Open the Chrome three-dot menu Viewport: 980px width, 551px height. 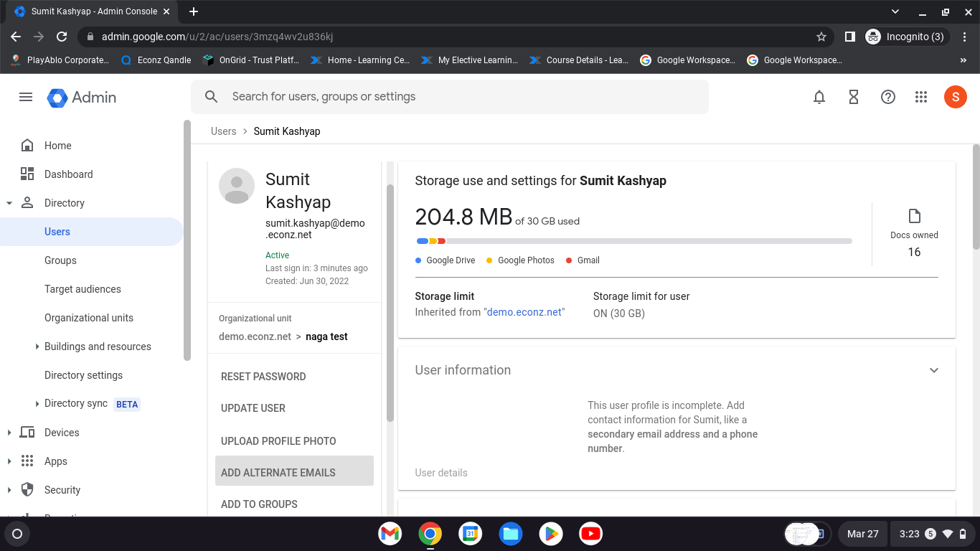click(965, 37)
